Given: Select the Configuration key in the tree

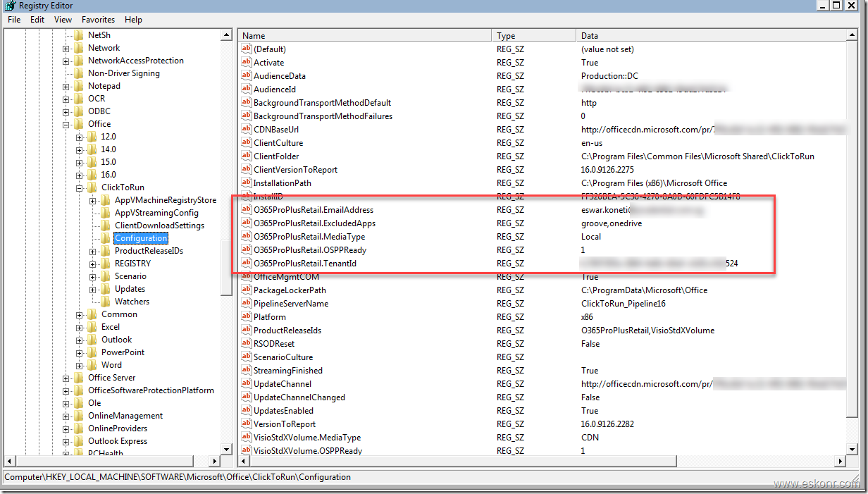Looking at the screenshot, I should pos(141,238).
